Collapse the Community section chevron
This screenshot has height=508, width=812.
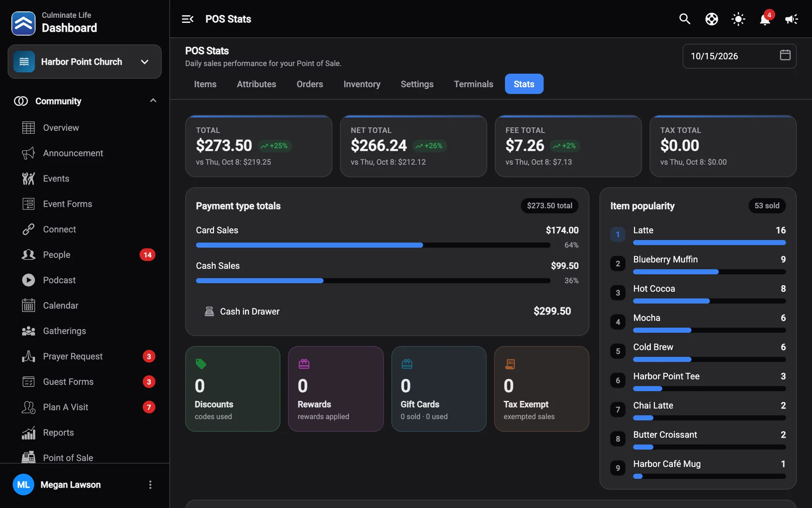click(153, 101)
